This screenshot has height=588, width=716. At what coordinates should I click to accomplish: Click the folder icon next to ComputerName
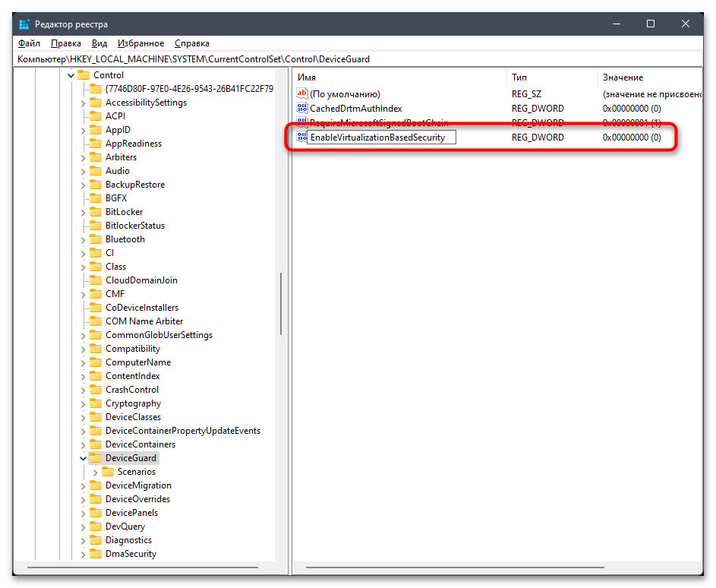(96, 362)
